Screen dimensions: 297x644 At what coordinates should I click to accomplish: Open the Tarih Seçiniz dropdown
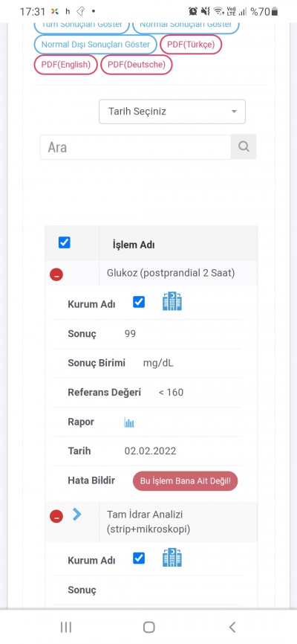(x=172, y=112)
